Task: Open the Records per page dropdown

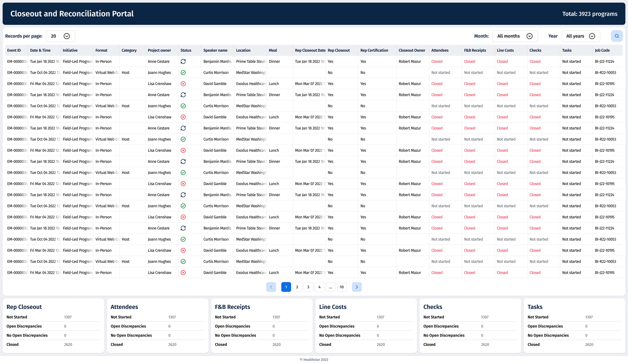Action: coord(60,36)
